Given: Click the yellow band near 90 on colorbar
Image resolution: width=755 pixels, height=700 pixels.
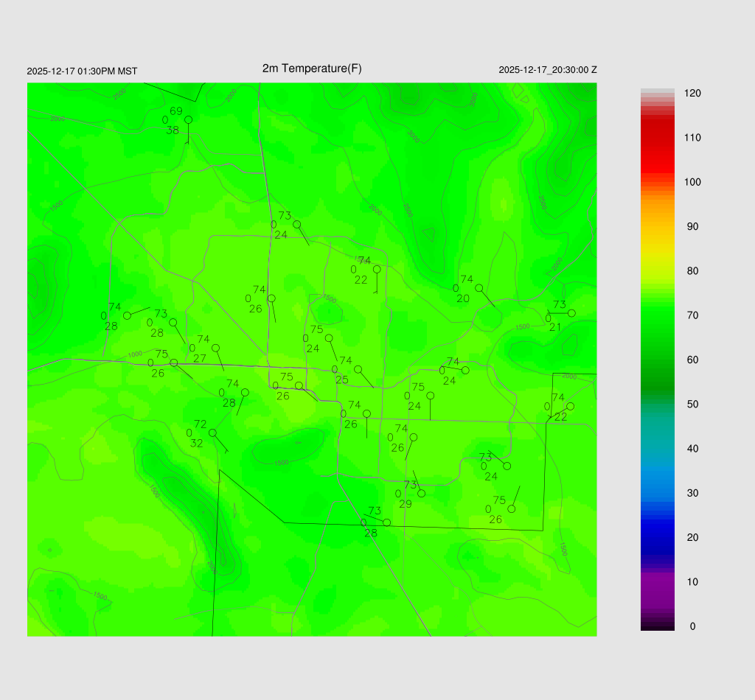Looking at the screenshot, I should tap(657, 227).
